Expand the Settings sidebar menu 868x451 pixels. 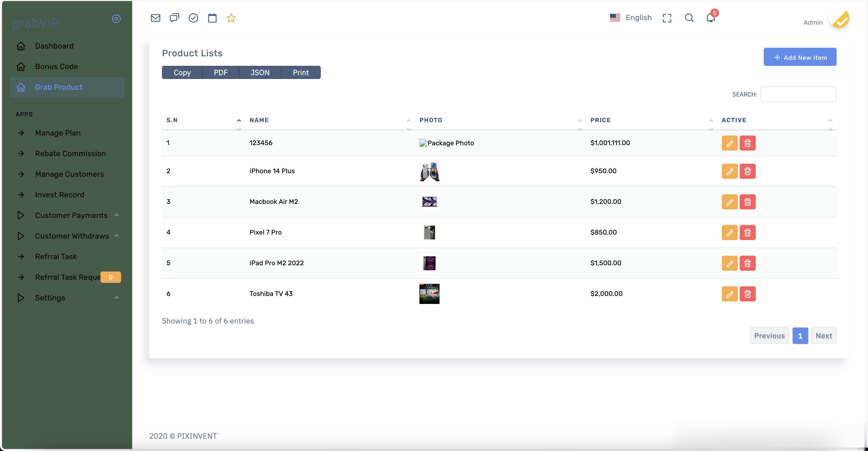(50, 297)
